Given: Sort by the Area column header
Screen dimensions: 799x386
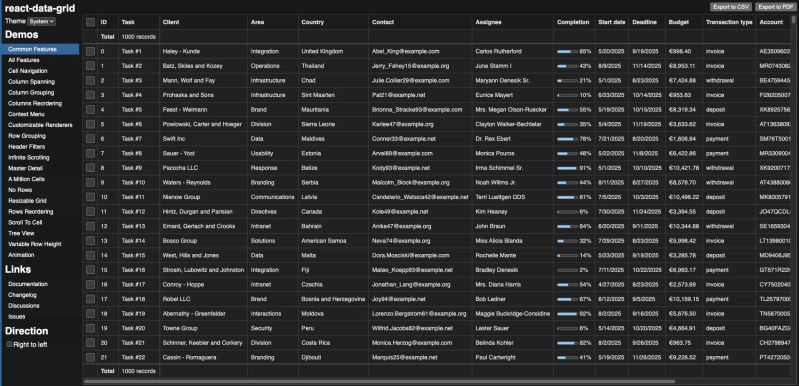Looking at the screenshot, I should (273, 22).
